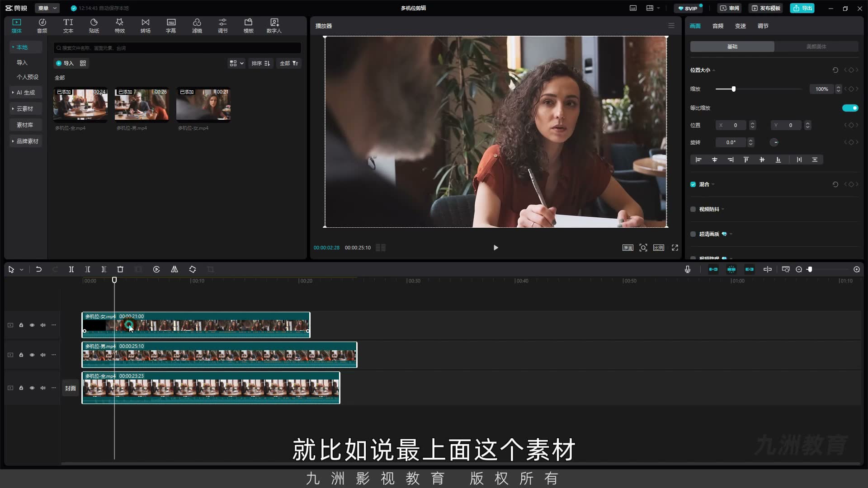Viewport: 868px width, 488px height.
Task: Click the 审阅 review button
Action: [x=730, y=8]
